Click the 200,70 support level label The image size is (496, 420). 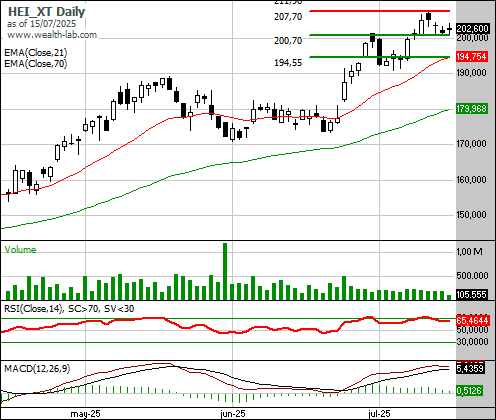pos(288,40)
